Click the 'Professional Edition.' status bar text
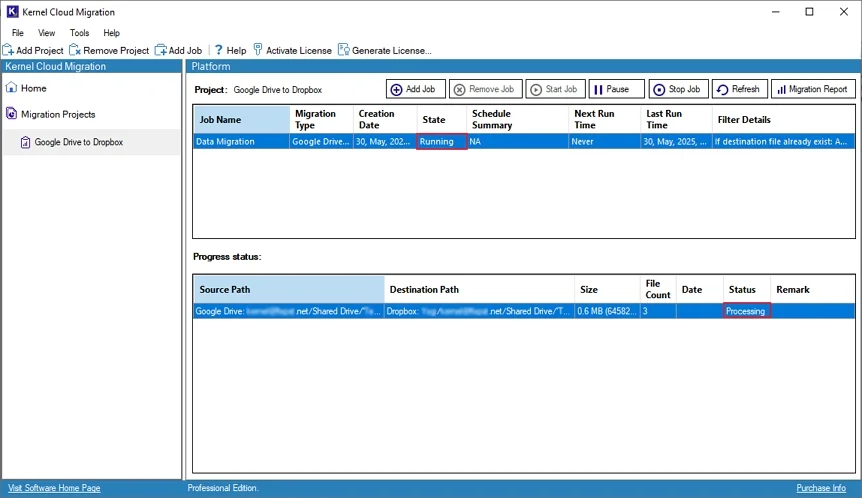The height and width of the screenshot is (498, 862). (223, 488)
